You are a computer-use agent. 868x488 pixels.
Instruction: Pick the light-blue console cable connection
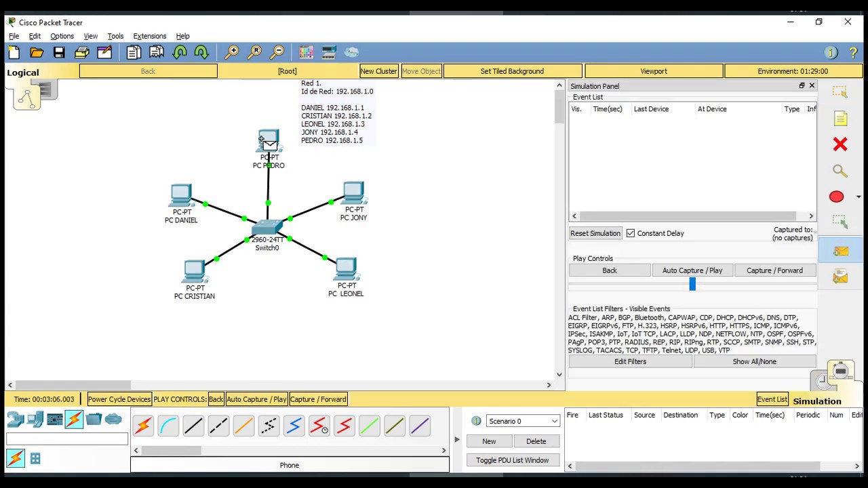[168, 426]
